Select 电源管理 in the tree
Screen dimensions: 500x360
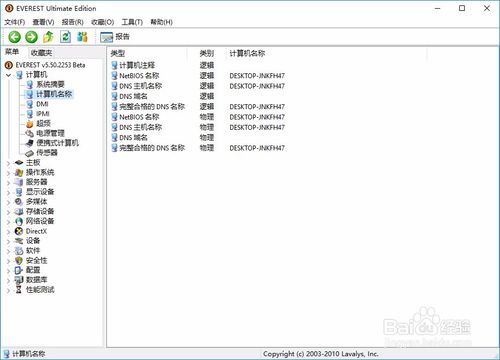[50, 133]
